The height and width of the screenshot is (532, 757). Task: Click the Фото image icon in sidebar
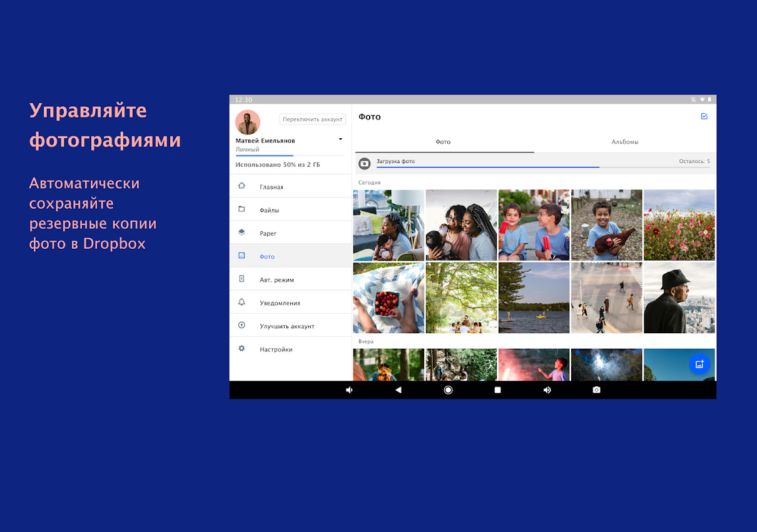(241, 255)
